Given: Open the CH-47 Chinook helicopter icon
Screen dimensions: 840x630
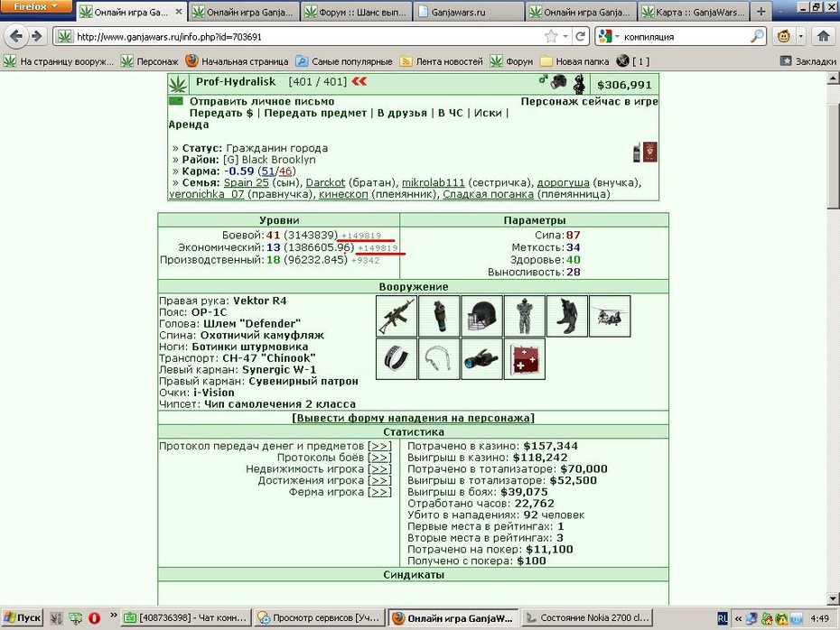Looking at the screenshot, I should (610, 316).
